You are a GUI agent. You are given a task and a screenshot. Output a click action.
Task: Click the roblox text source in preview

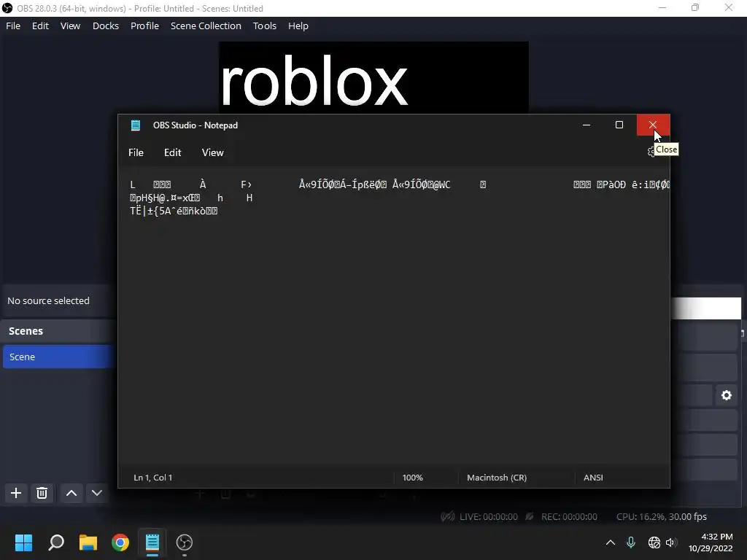click(314, 82)
